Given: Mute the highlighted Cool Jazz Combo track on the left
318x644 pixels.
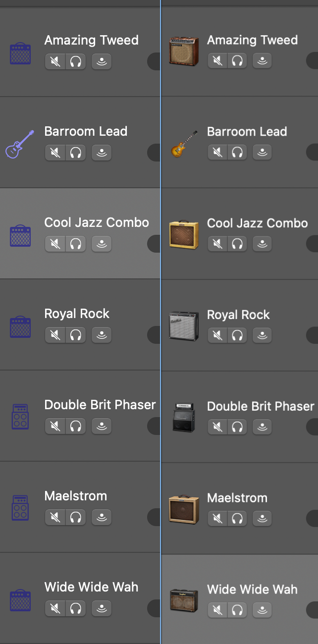Looking at the screenshot, I should pos(55,244).
